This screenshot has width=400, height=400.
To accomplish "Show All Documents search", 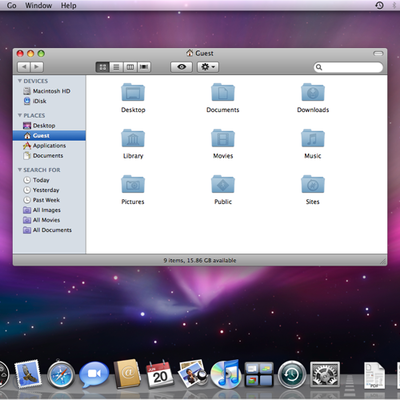I will tap(49, 230).
